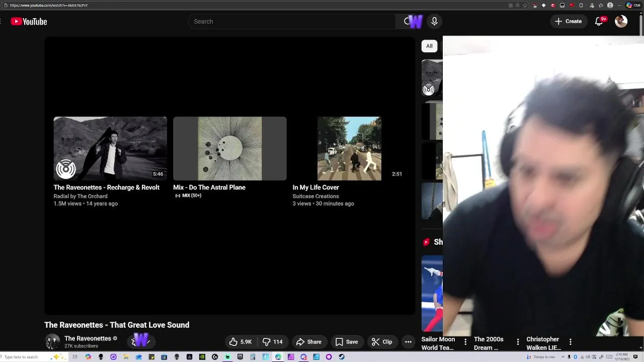Viewport: 644px width, 362px height.
Task: Select the All filter chip
Action: coord(429,46)
